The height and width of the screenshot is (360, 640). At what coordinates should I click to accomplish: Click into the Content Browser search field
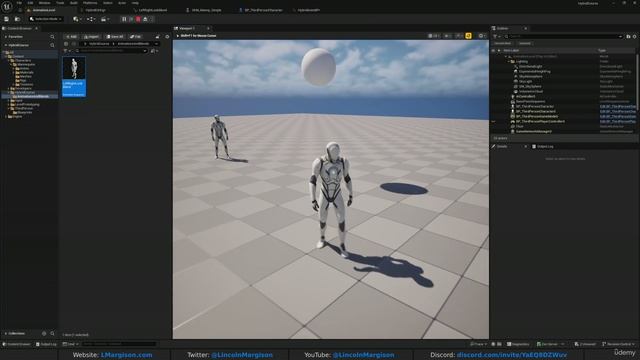(x=111, y=51)
